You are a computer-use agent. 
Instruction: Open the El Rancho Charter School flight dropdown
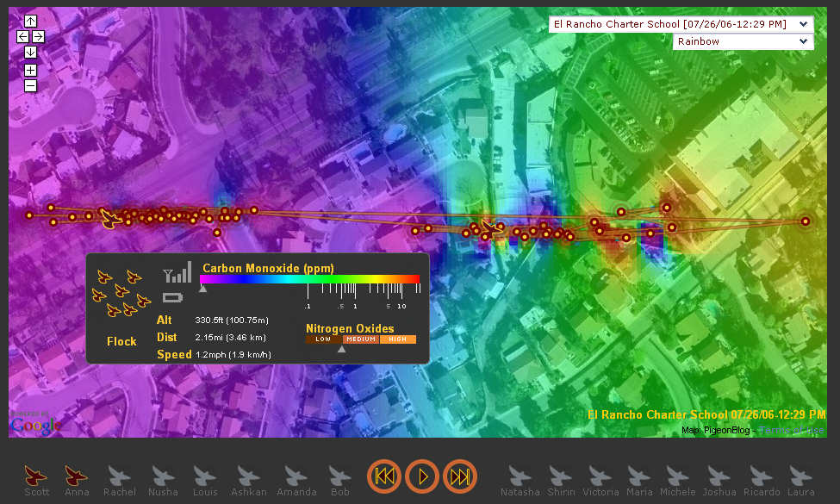[x=681, y=24]
